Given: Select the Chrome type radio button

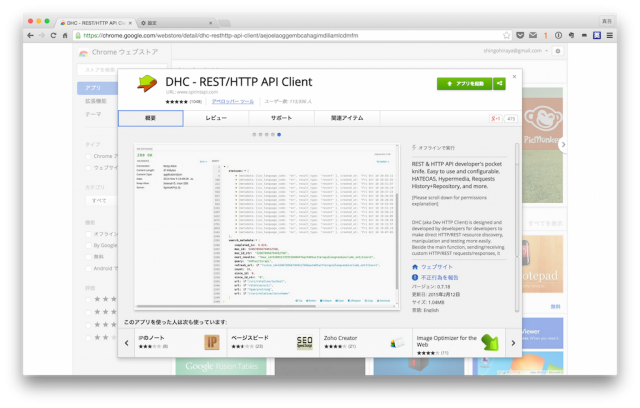Looking at the screenshot, I should (x=88, y=156).
